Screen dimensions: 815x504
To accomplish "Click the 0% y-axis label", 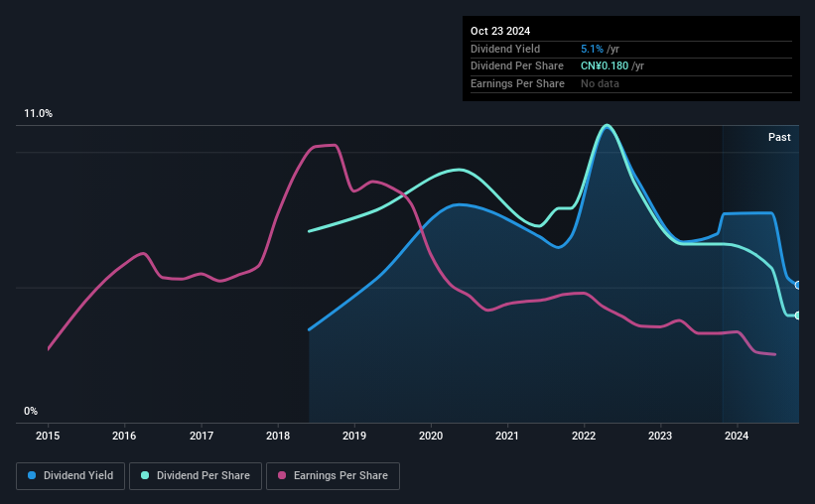I will (31, 411).
